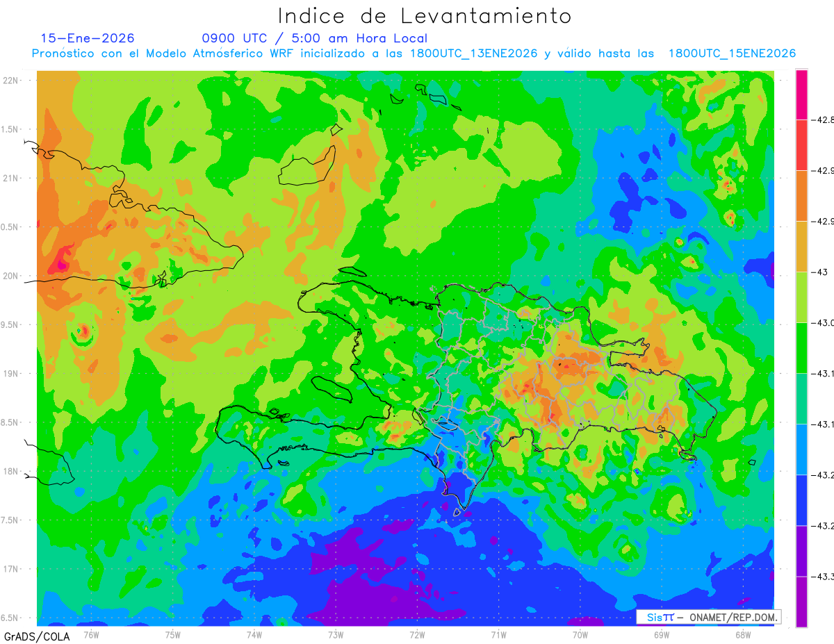Choose the teal-green legend swatch
The width and height of the screenshot is (834, 644).
[x=801, y=398]
